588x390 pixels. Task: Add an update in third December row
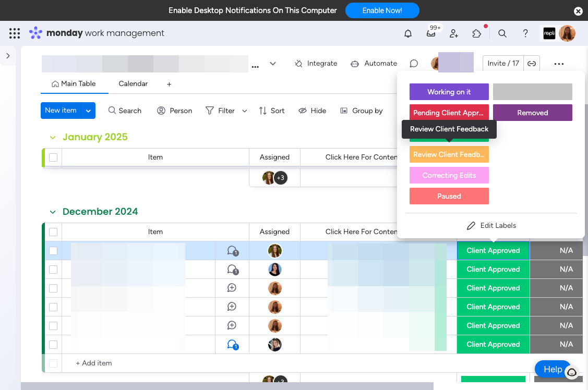pos(232,288)
